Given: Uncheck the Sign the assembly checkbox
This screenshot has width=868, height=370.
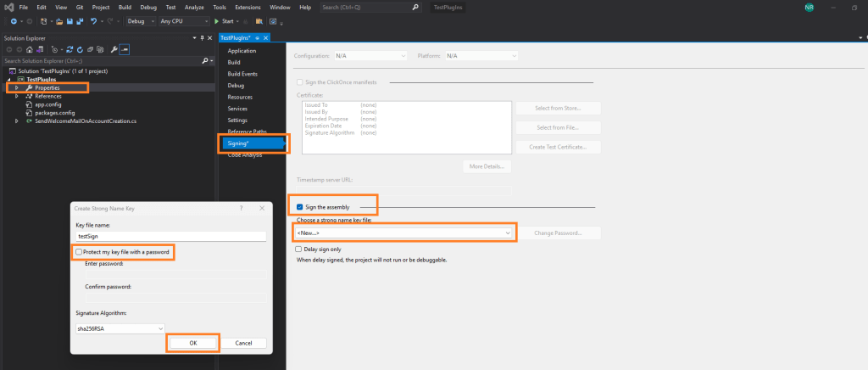Looking at the screenshot, I should click(299, 206).
